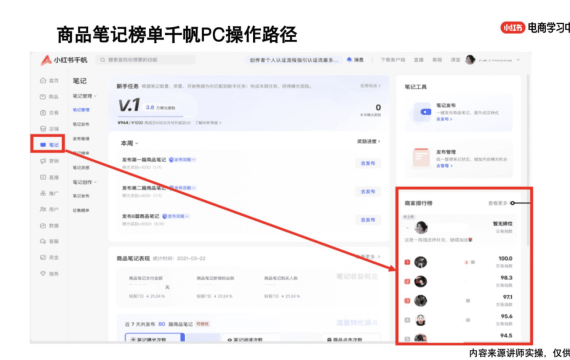Click 去发布 for 发布第二篇商品笔记
The height and width of the screenshot is (360, 570).
368,191
